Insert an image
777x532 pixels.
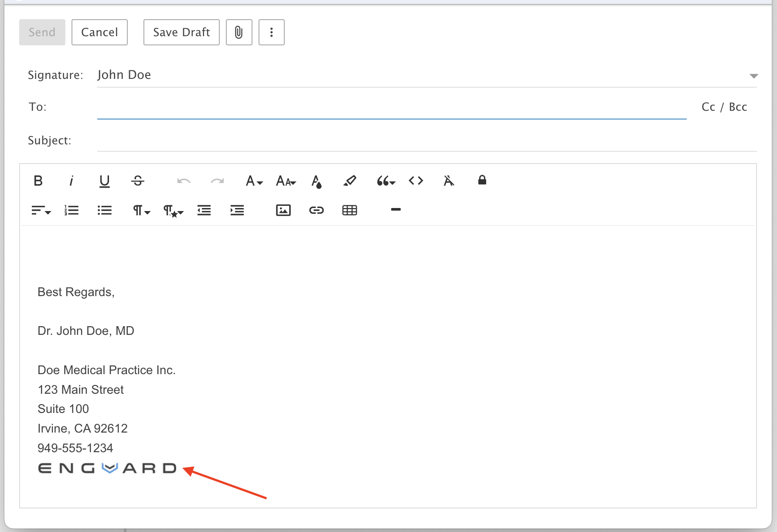click(x=283, y=210)
